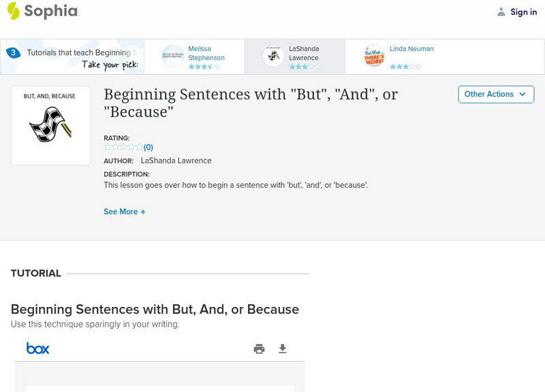Select Melissa Stephenson's avatar icon

(172, 56)
